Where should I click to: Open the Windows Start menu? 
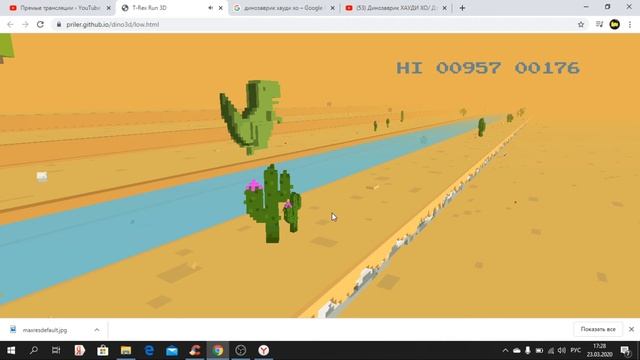[x=11, y=350]
